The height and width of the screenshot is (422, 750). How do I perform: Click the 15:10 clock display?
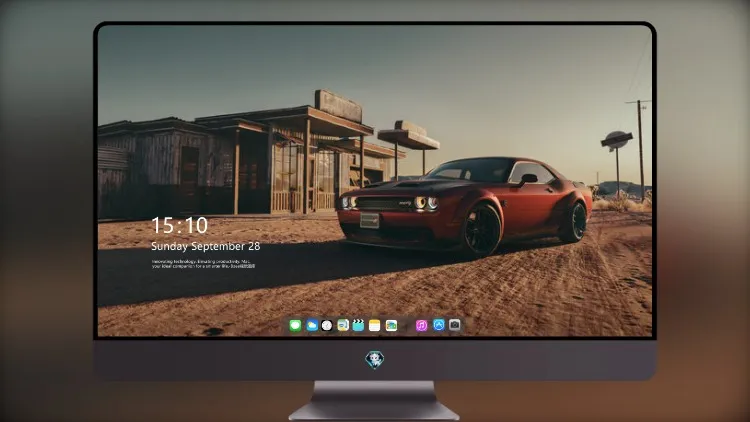[x=179, y=225]
